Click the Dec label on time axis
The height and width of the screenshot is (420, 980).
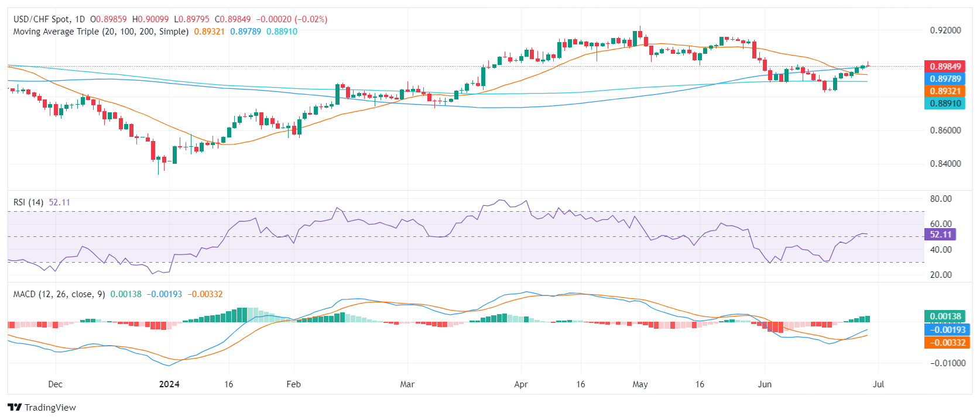point(55,384)
